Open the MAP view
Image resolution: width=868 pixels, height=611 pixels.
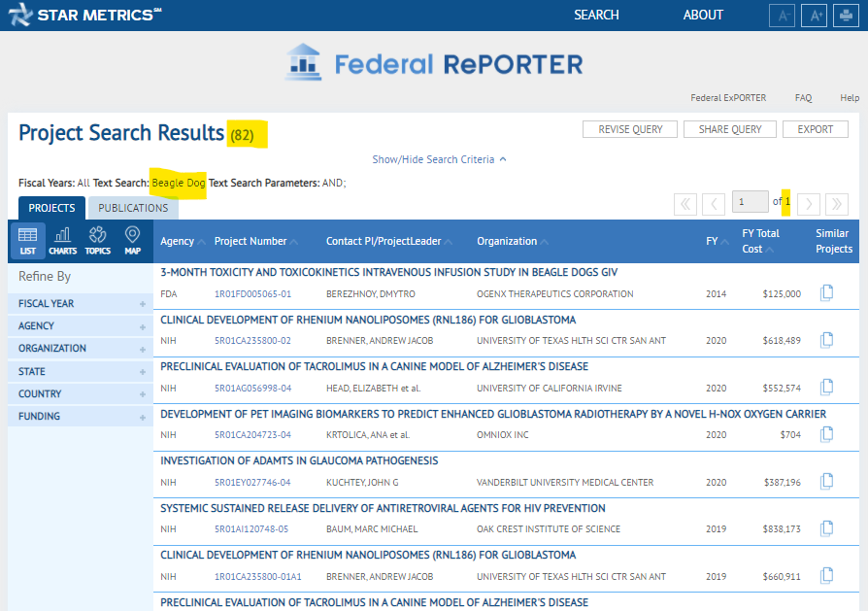pos(132,241)
